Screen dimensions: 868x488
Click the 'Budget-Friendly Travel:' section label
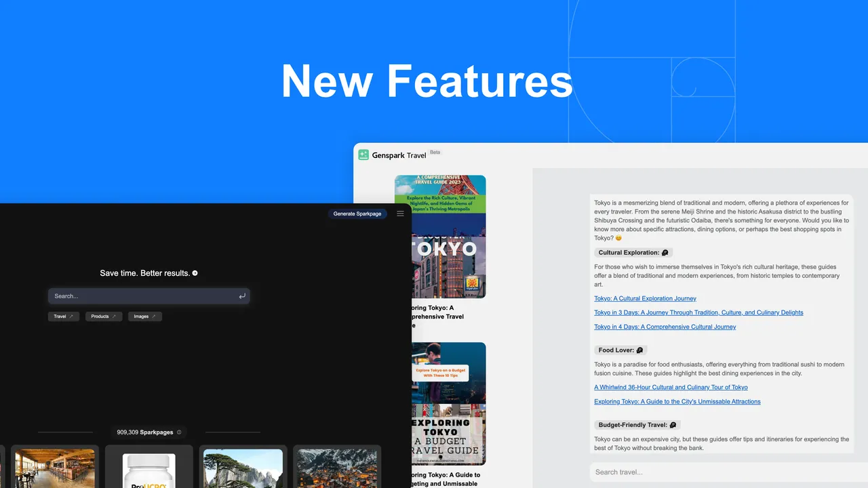click(637, 425)
